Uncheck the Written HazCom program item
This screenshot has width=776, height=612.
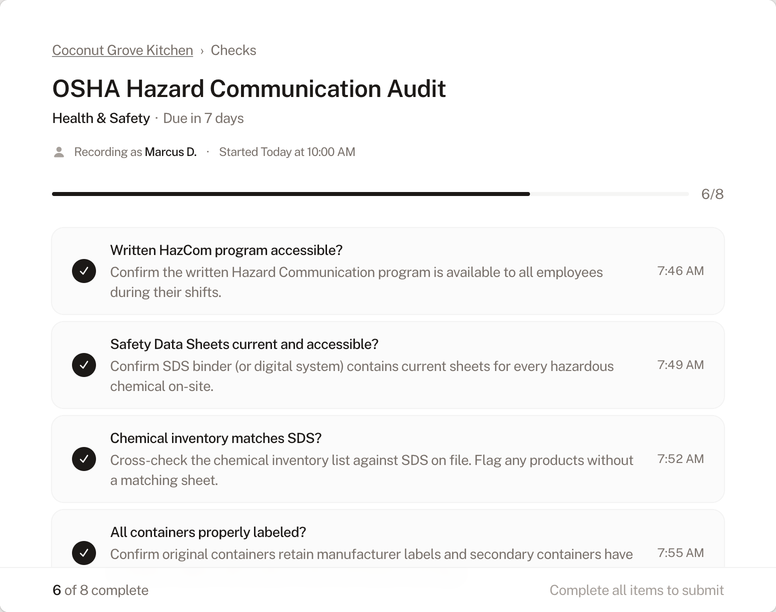click(x=84, y=271)
